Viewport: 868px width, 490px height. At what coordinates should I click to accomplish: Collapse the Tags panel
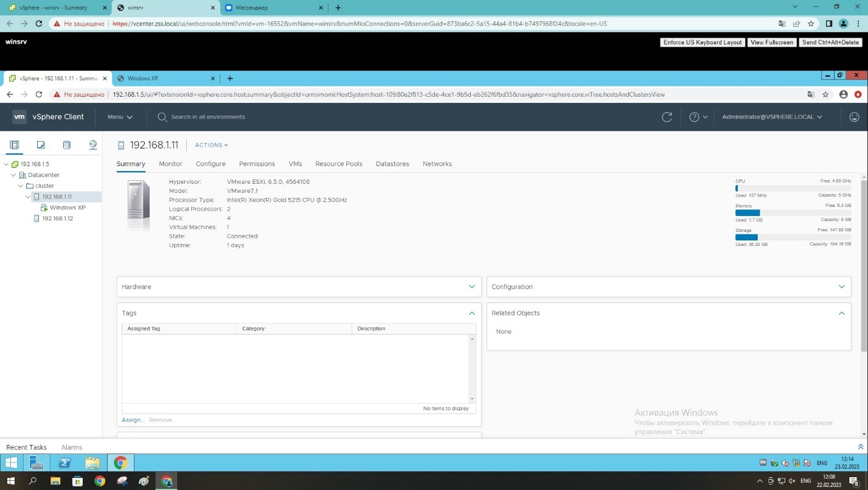[x=472, y=313]
